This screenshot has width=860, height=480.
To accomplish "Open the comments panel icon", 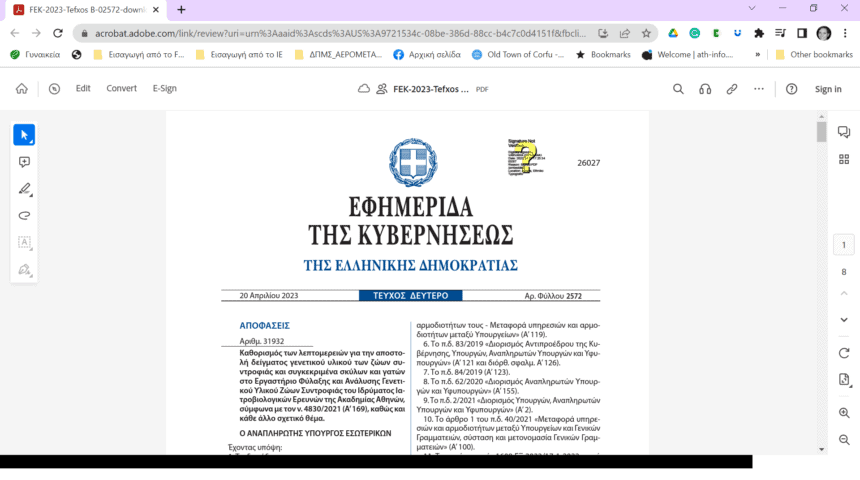I will click(844, 132).
